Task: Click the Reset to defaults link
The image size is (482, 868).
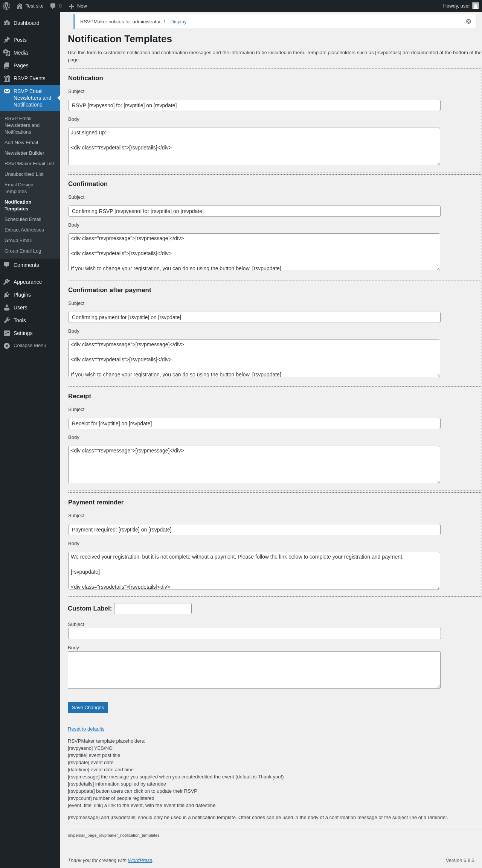Action: click(x=86, y=729)
